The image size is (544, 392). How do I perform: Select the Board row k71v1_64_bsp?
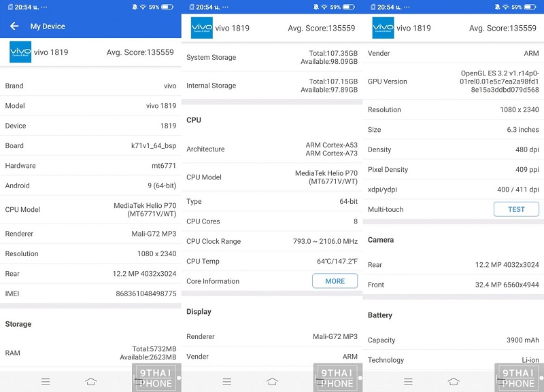(90, 145)
